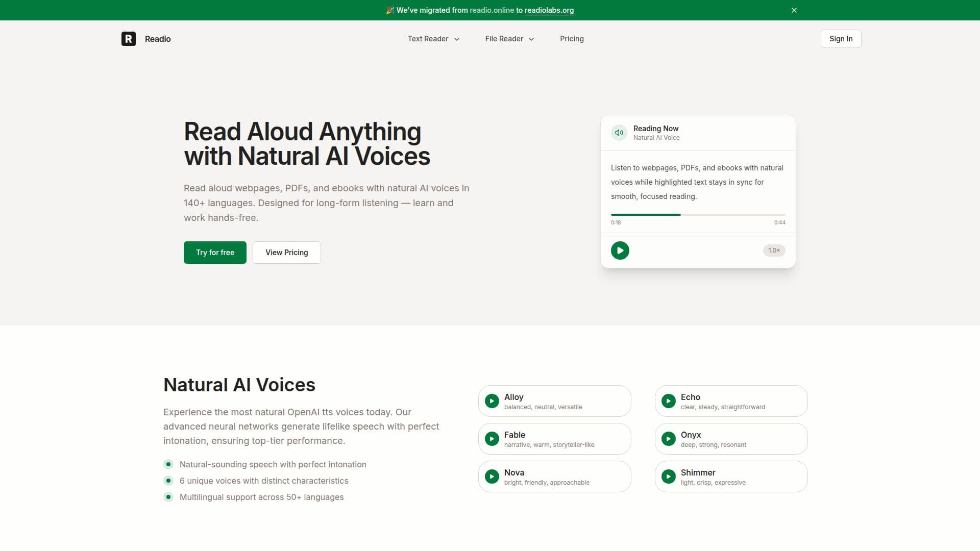Click the 'balanced, neutral, versatile' description
Image resolution: width=980 pixels, height=551 pixels.
543,407
